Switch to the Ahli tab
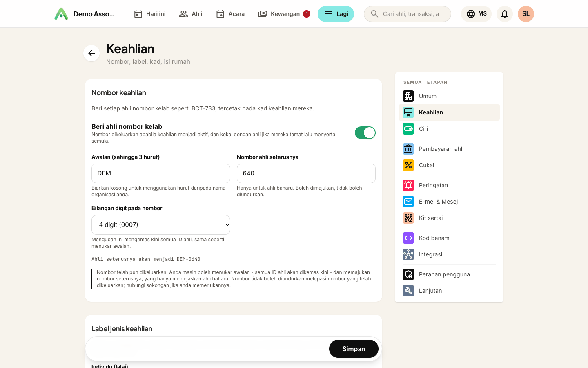 click(x=191, y=14)
